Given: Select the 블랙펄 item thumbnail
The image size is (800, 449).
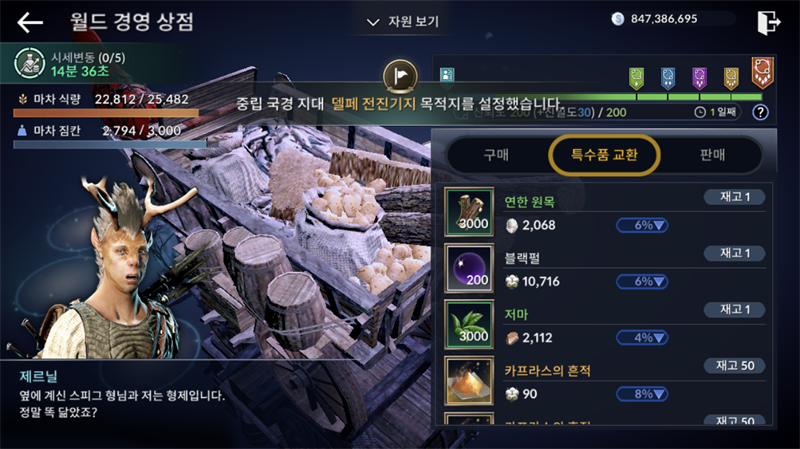Looking at the screenshot, I should 469,268.
